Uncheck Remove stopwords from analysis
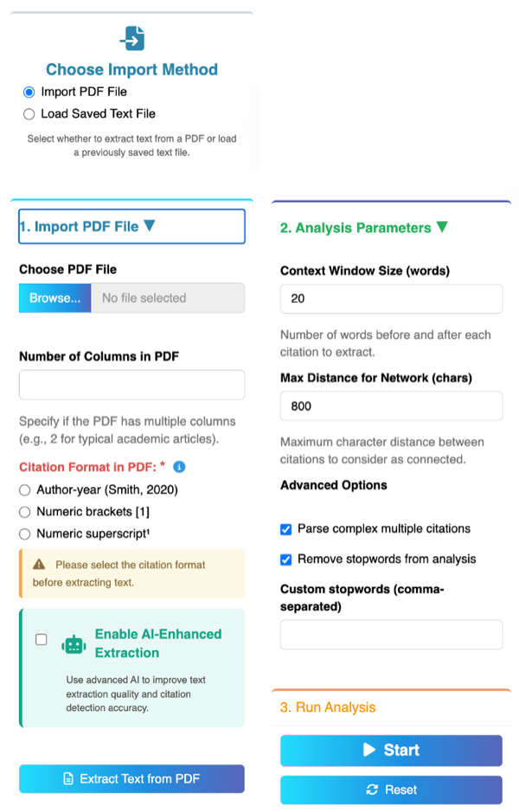This screenshot has width=519, height=812. pos(286,559)
